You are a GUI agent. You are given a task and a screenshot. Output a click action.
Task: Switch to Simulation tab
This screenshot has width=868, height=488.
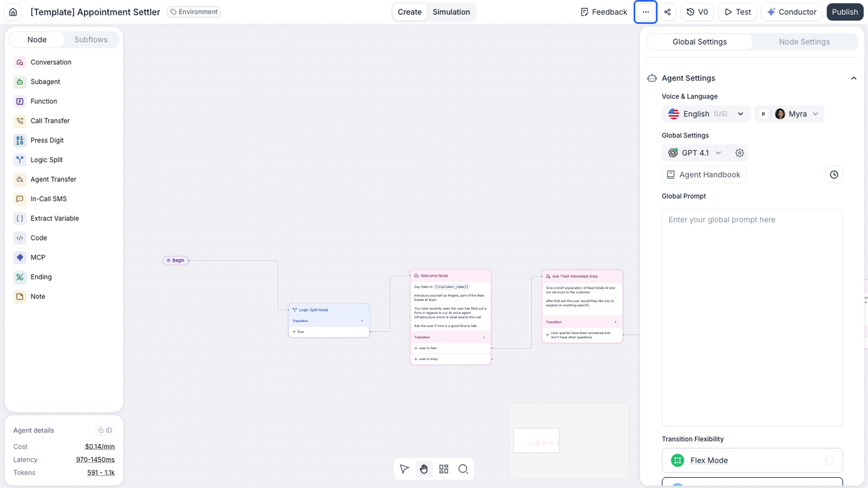[451, 12]
